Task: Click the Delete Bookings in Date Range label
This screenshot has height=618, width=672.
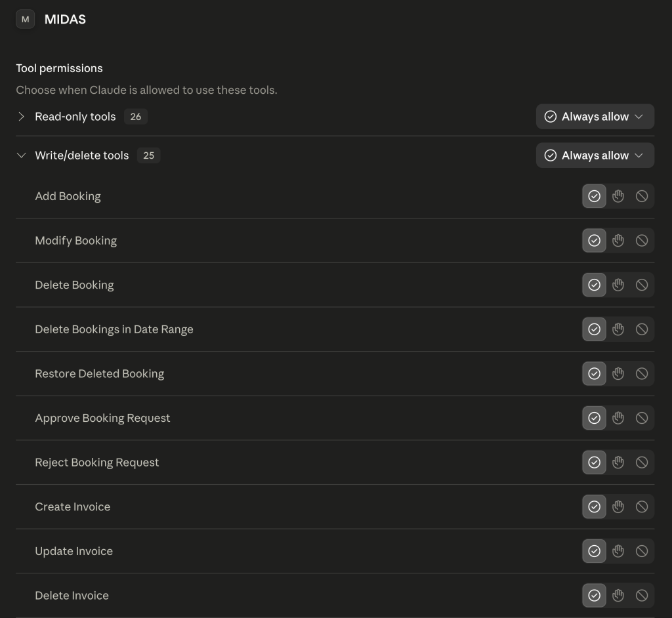Action: [x=114, y=329]
